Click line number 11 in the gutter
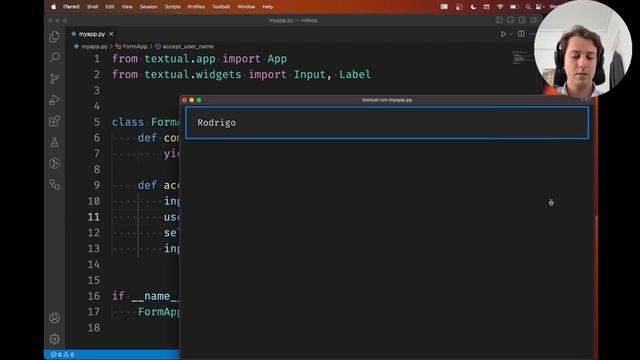Image resolution: width=640 pixels, height=360 pixels. (94, 217)
